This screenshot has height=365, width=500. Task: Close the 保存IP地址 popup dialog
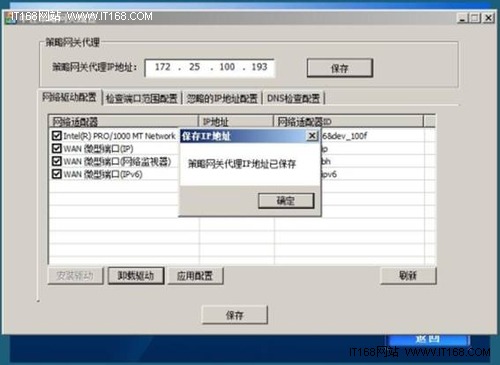click(x=312, y=136)
